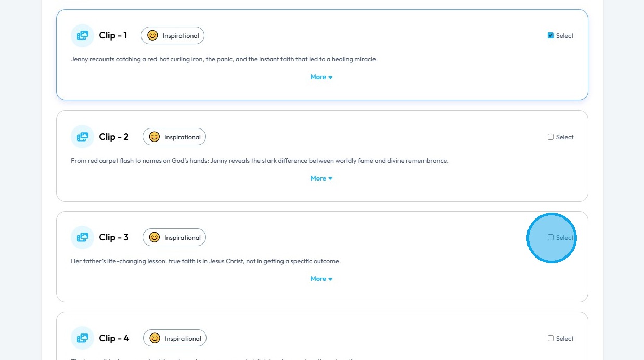Screen dimensions: 644x360
Task: Click the Clip - 4 title
Action: tap(114, 338)
